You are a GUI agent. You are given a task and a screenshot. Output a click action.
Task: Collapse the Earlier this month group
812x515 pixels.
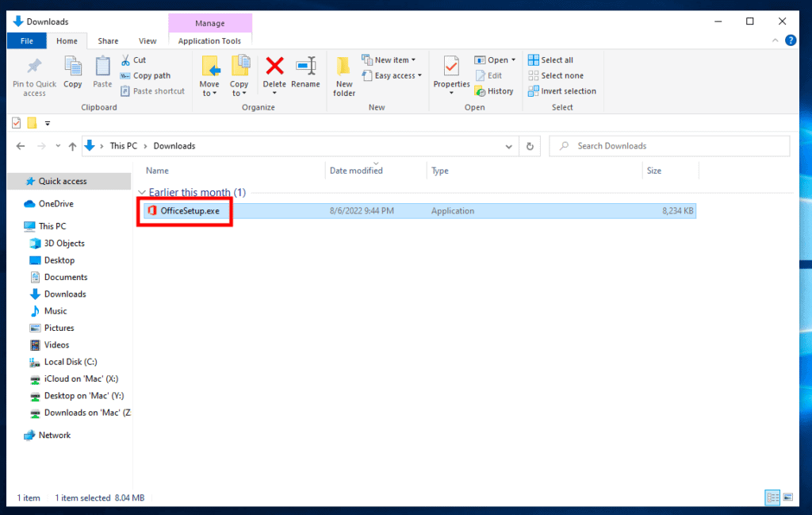(x=141, y=192)
